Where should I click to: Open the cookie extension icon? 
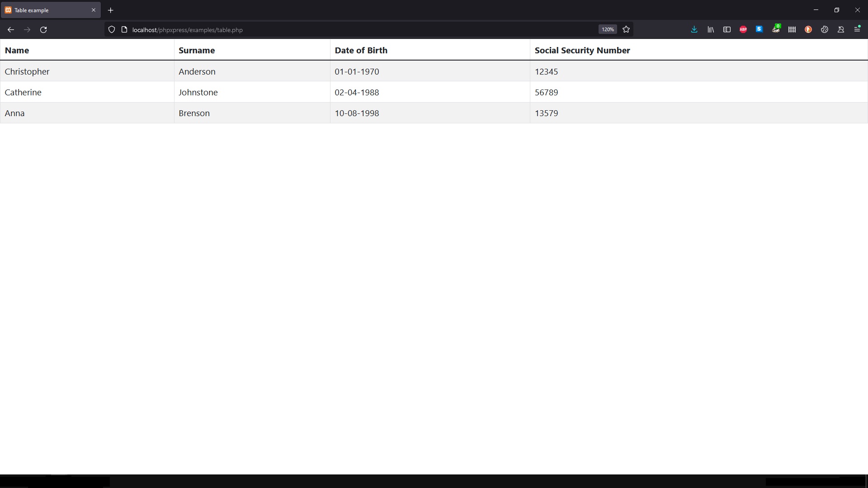pos(825,29)
